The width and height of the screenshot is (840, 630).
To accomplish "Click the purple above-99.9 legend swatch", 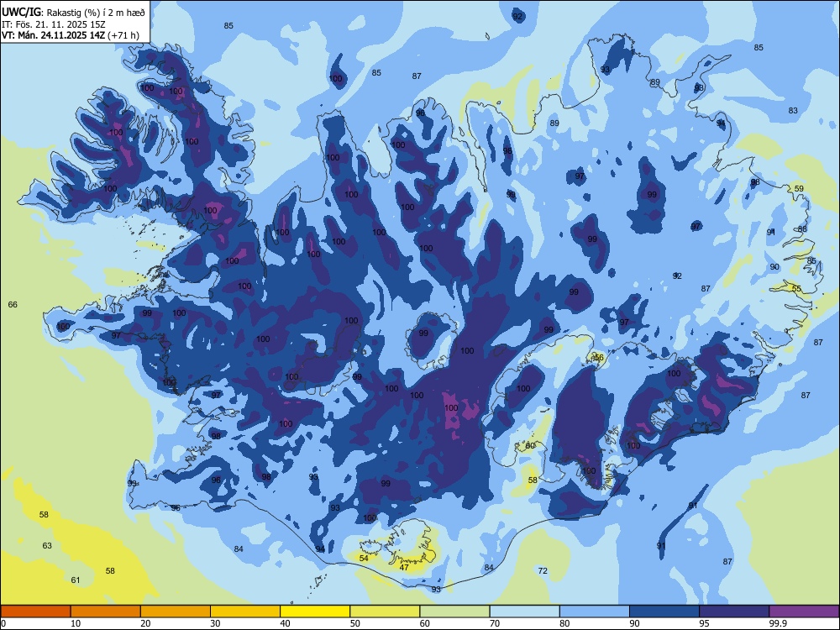I will [804, 612].
